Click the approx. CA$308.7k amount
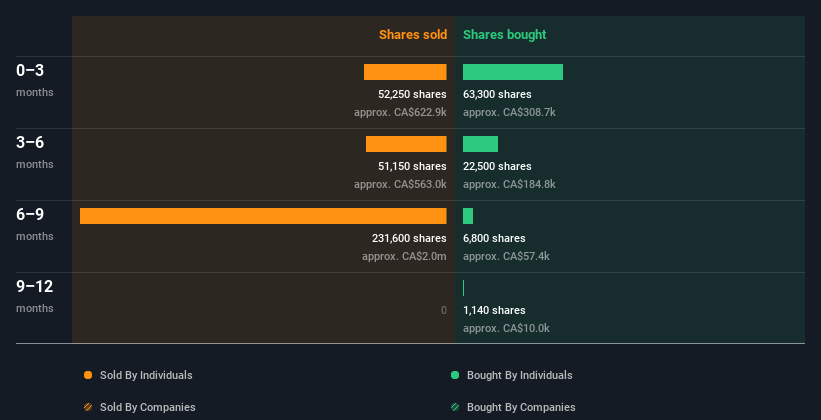 point(509,112)
